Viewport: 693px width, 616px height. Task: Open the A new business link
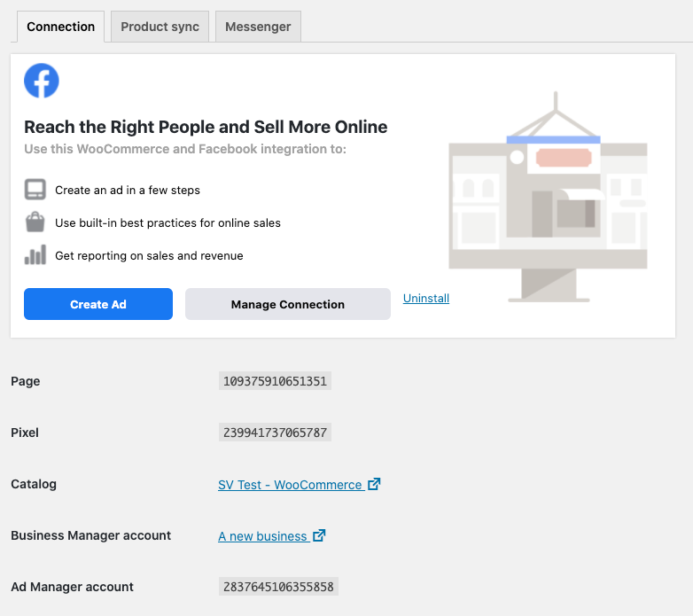click(262, 536)
